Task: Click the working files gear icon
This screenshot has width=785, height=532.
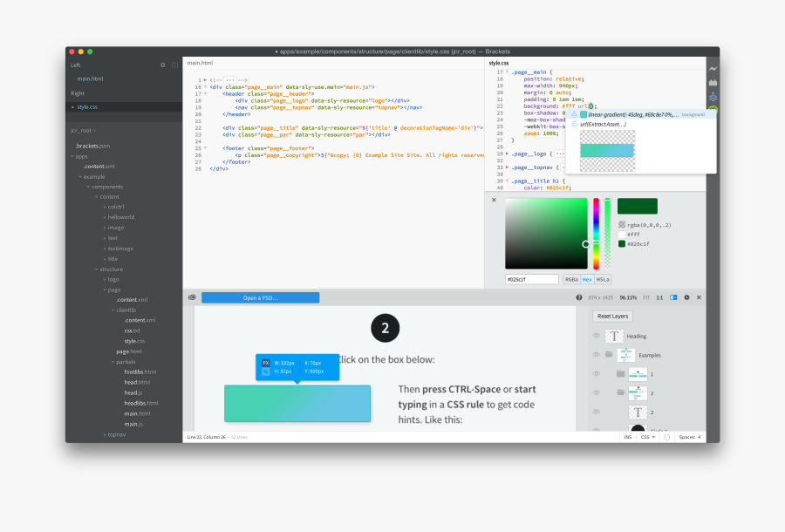Action: (x=162, y=65)
